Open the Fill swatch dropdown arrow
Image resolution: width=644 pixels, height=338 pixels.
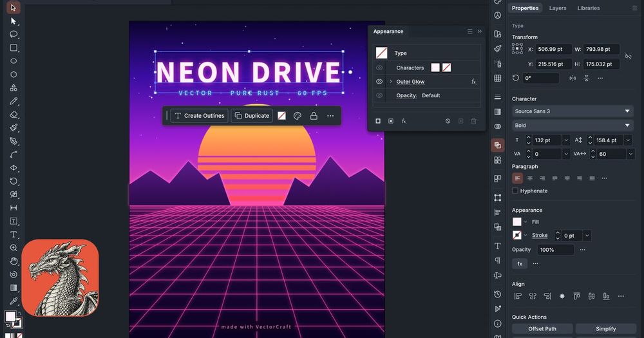[x=526, y=221]
